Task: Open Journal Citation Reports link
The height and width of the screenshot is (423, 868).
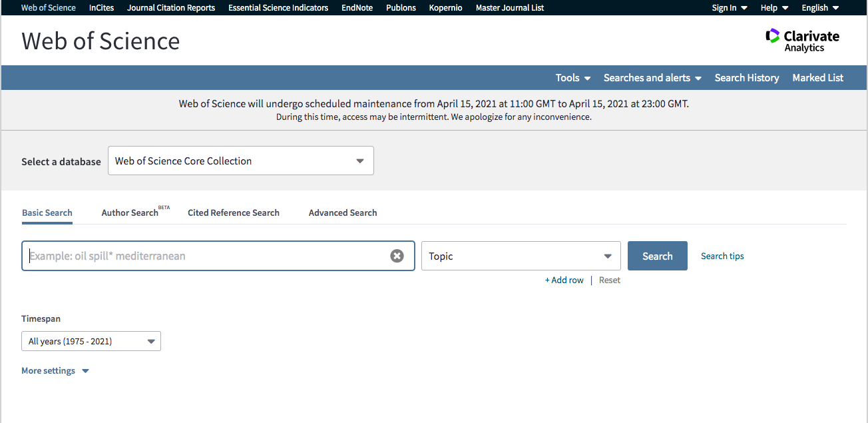Action: tap(171, 8)
